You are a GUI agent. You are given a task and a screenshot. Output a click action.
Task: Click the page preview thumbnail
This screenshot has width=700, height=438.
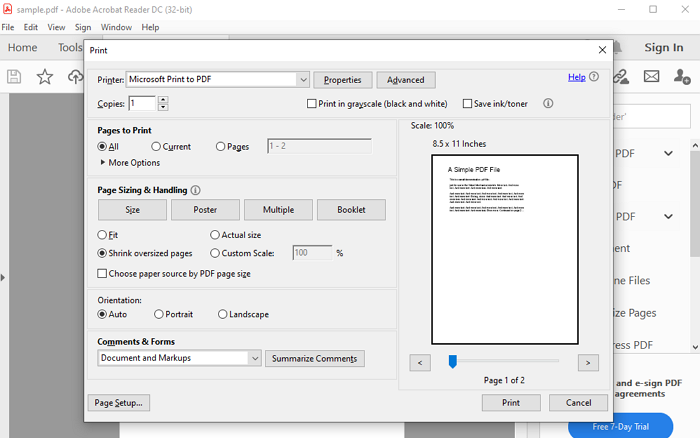(x=505, y=250)
